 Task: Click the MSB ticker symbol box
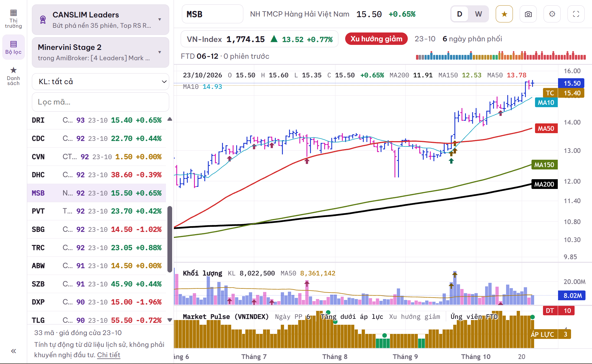tap(212, 14)
